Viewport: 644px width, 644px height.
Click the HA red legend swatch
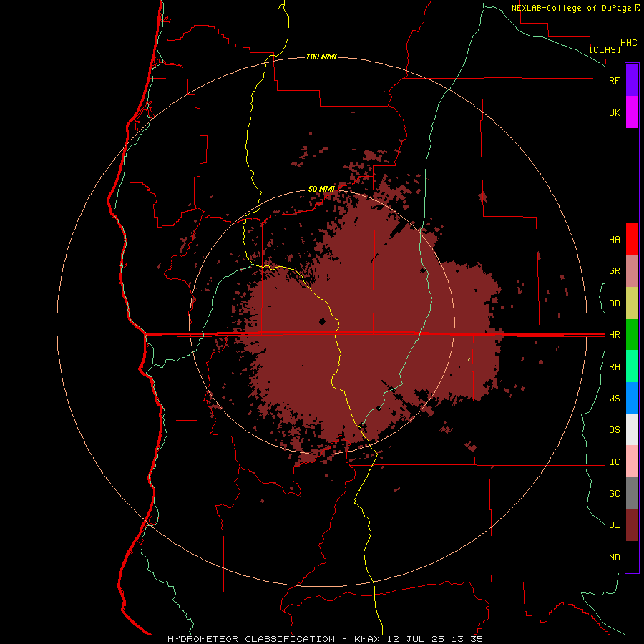[x=632, y=239]
